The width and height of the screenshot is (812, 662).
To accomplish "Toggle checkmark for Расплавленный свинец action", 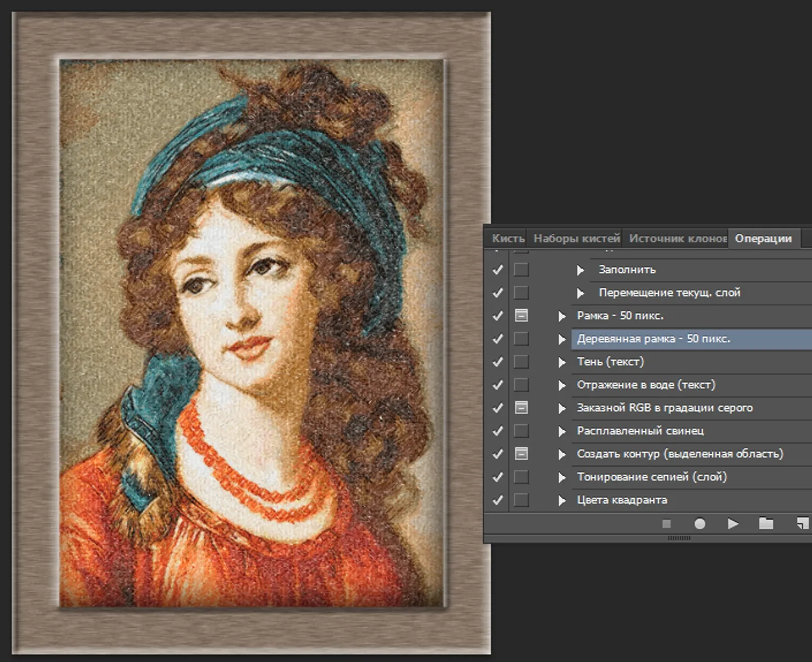I will coord(498,431).
